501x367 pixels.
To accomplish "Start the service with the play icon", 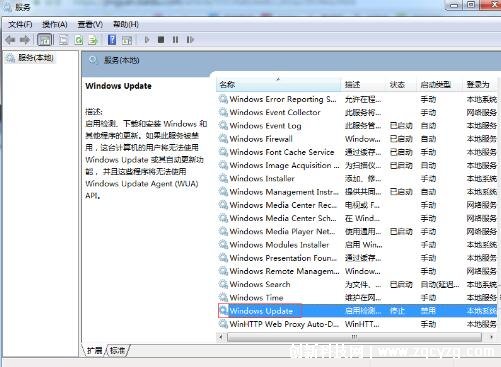I will (x=147, y=40).
